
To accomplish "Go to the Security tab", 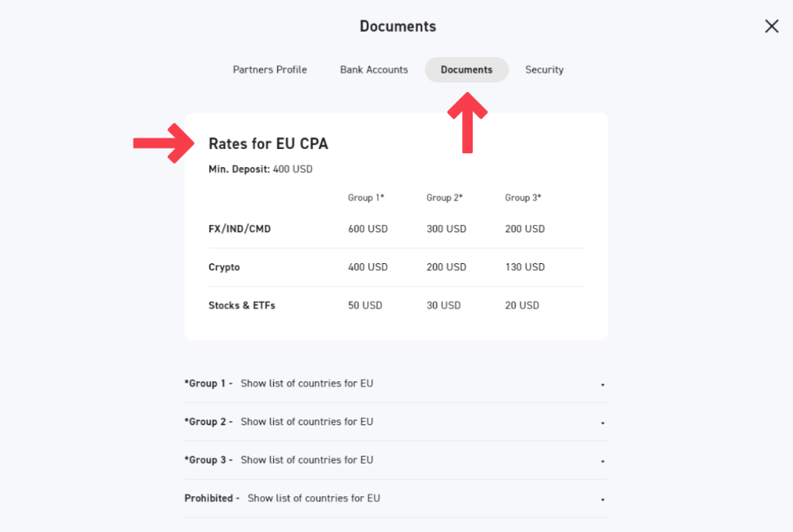I will pos(544,70).
